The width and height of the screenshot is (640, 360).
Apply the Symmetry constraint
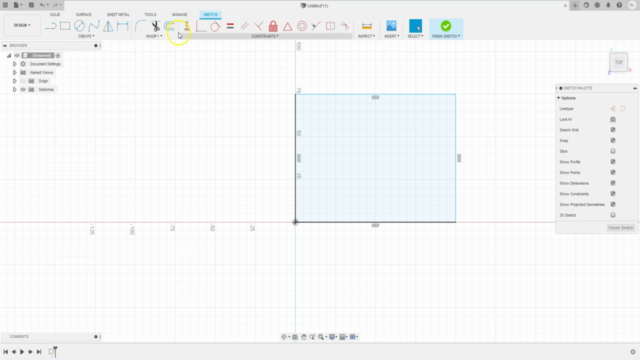tap(330, 26)
